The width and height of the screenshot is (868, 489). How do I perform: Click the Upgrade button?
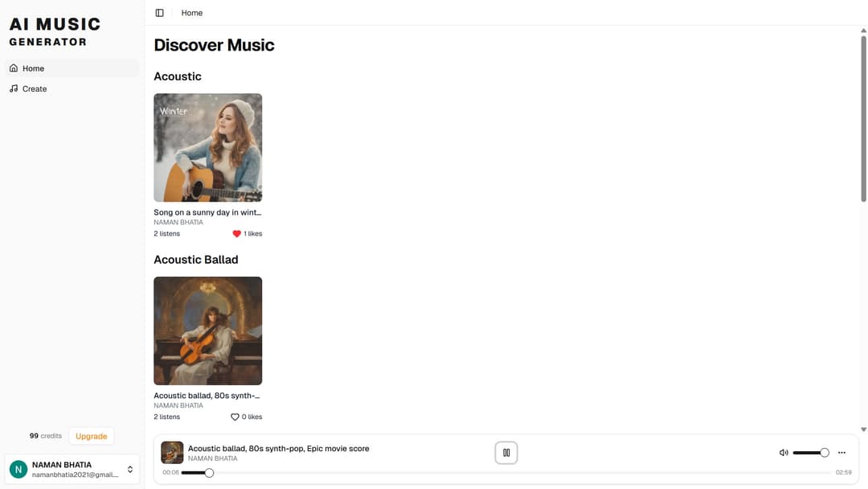(91, 436)
